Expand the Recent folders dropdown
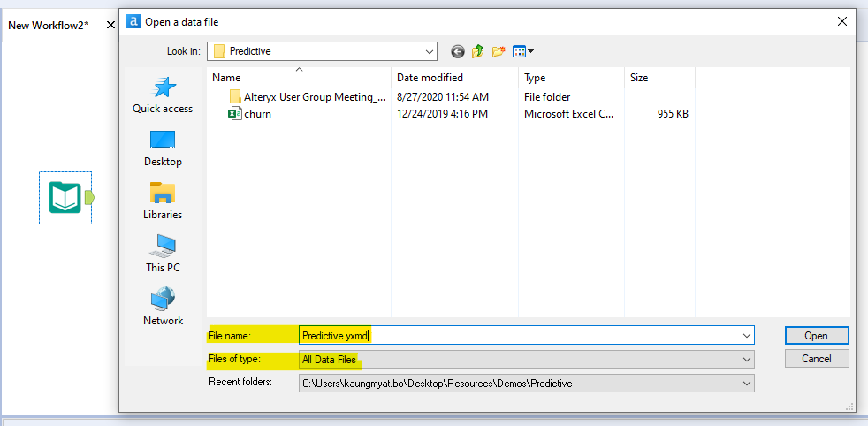868x426 pixels. coord(747,383)
